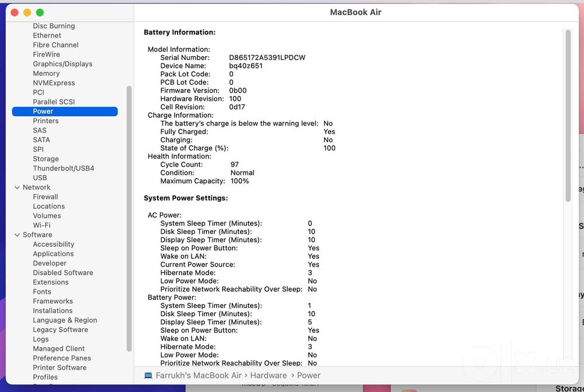
Task: Open Volumes under Network
Action: pyautogui.click(x=47, y=216)
